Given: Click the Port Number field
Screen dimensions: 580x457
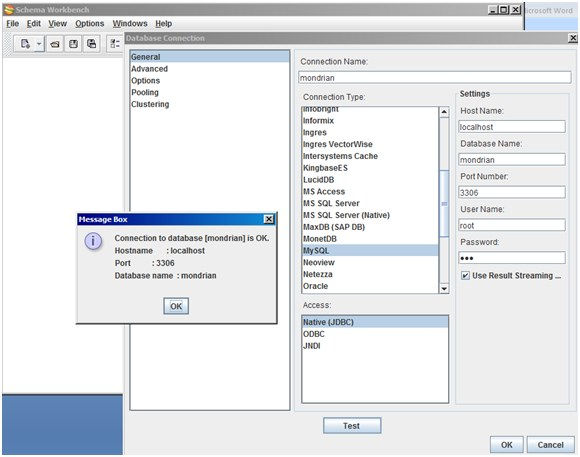Looking at the screenshot, I should [x=512, y=192].
